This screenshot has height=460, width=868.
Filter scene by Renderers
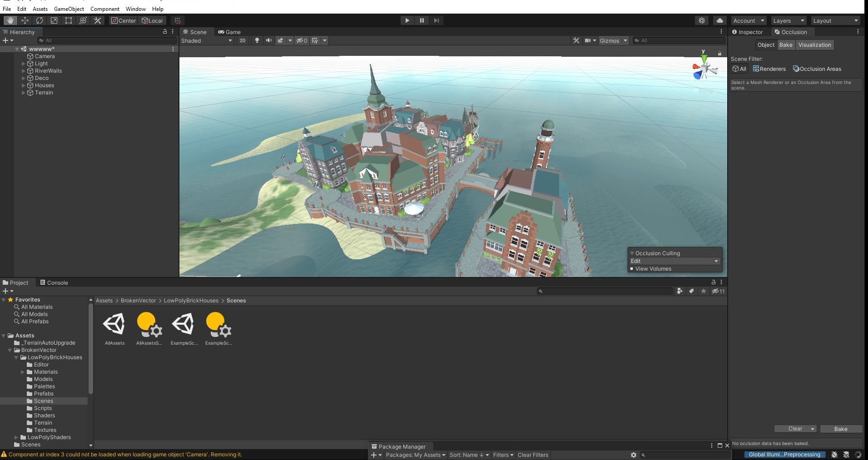tap(769, 69)
